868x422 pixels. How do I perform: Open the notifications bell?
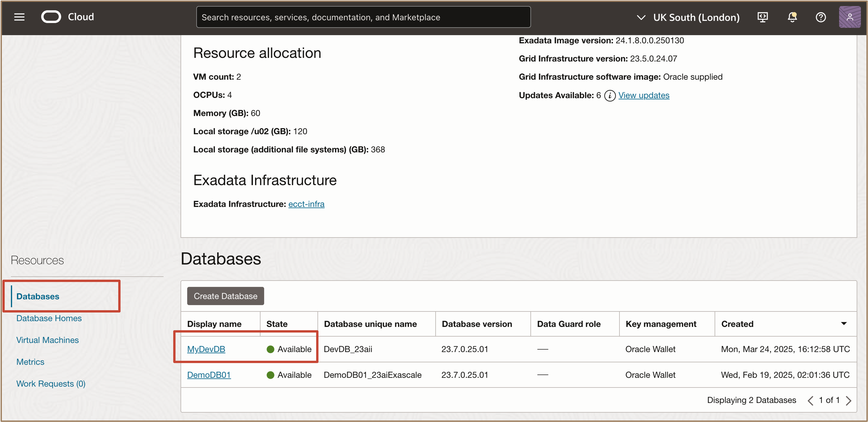pos(792,17)
